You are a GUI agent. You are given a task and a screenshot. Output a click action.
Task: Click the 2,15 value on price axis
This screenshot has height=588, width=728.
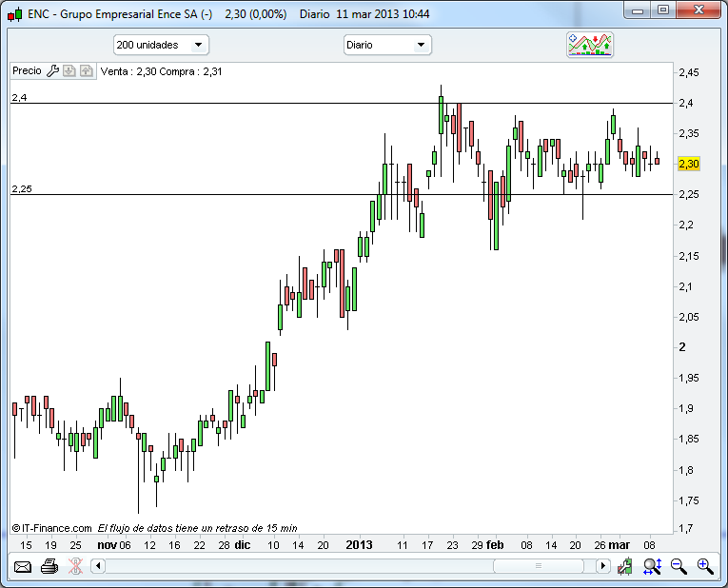[689, 256]
